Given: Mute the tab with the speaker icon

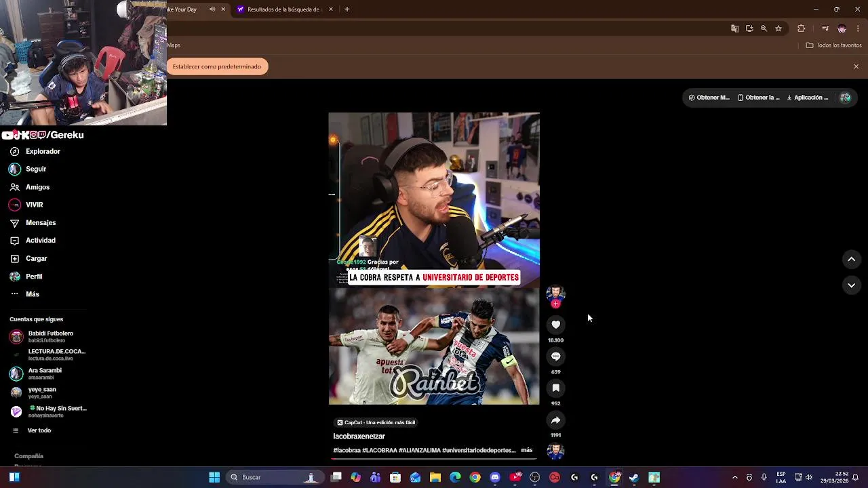Looking at the screenshot, I should pyautogui.click(x=212, y=9).
